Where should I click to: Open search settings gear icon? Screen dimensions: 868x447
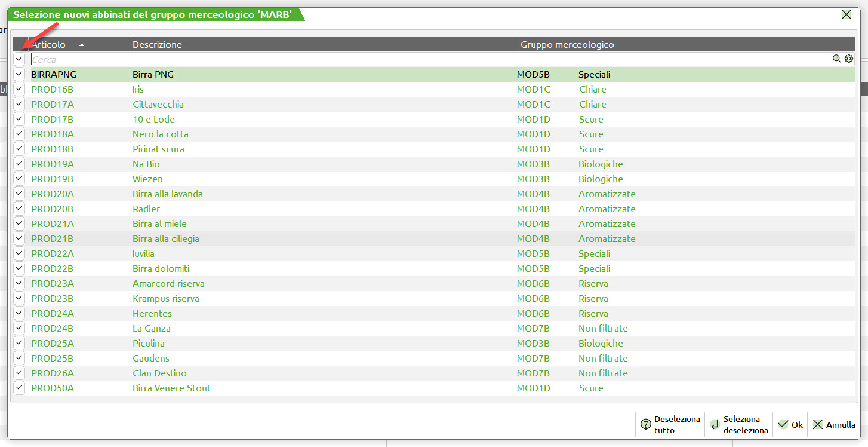coord(849,59)
